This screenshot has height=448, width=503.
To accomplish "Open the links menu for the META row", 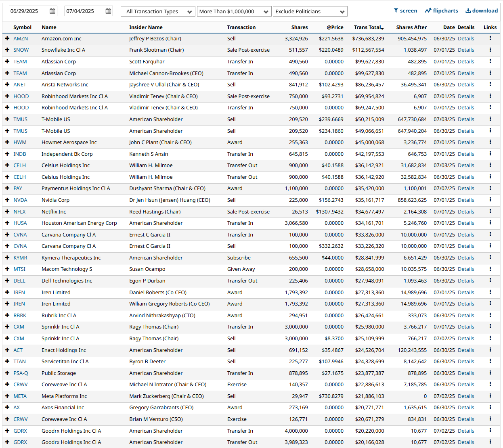I will coord(490,396).
